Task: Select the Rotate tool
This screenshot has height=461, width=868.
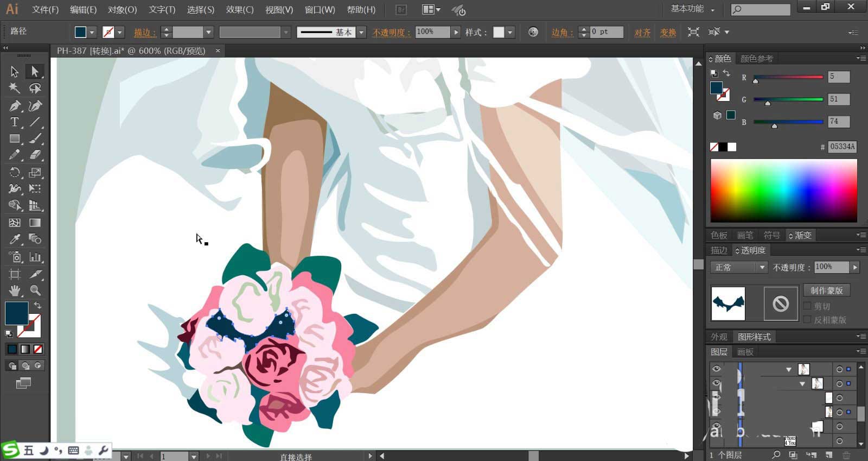Action: tap(15, 173)
